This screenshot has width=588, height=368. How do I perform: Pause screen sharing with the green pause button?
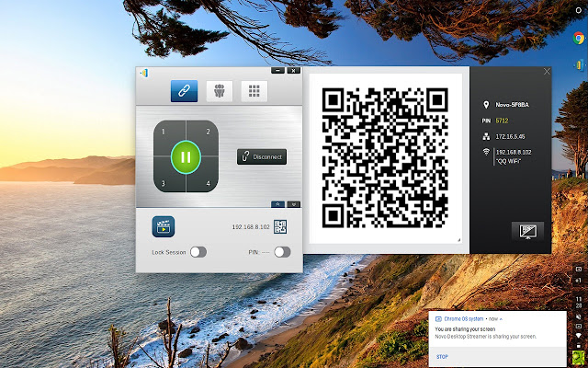tap(186, 157)
